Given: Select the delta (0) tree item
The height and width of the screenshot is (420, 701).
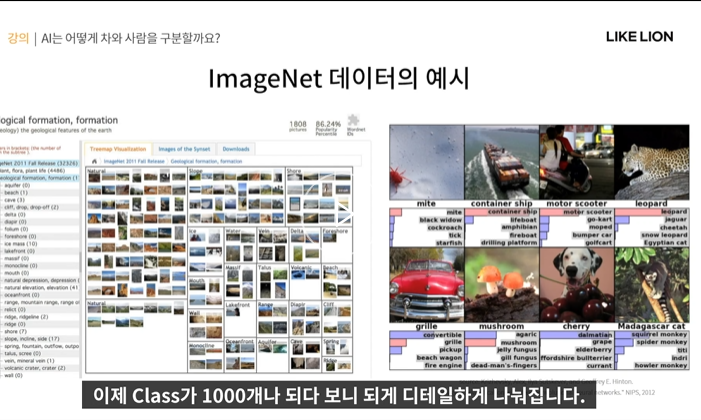Looking at the screenshot, I should pos(15,214).
